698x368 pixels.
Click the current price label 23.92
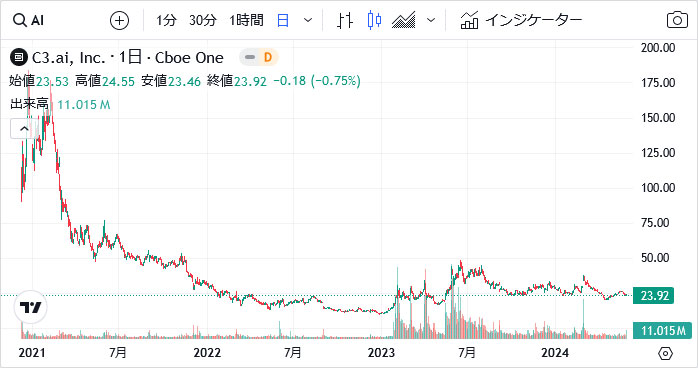point(653,295)
